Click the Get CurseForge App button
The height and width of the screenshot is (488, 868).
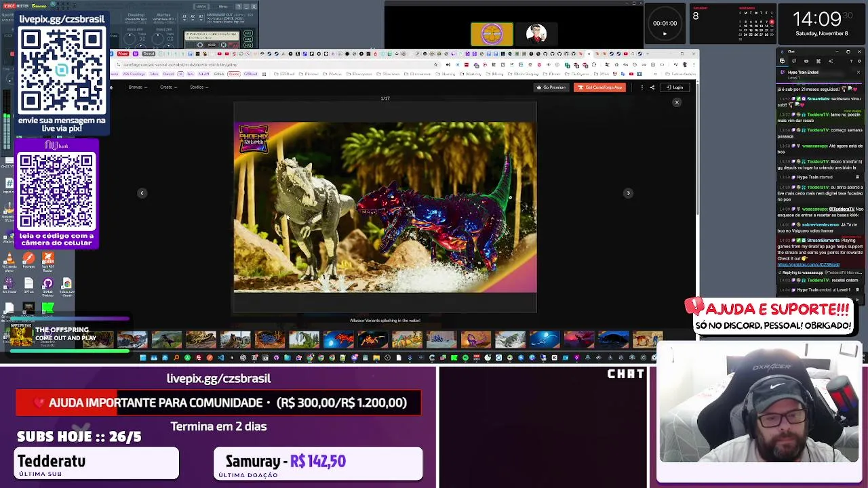coord(599,87)
